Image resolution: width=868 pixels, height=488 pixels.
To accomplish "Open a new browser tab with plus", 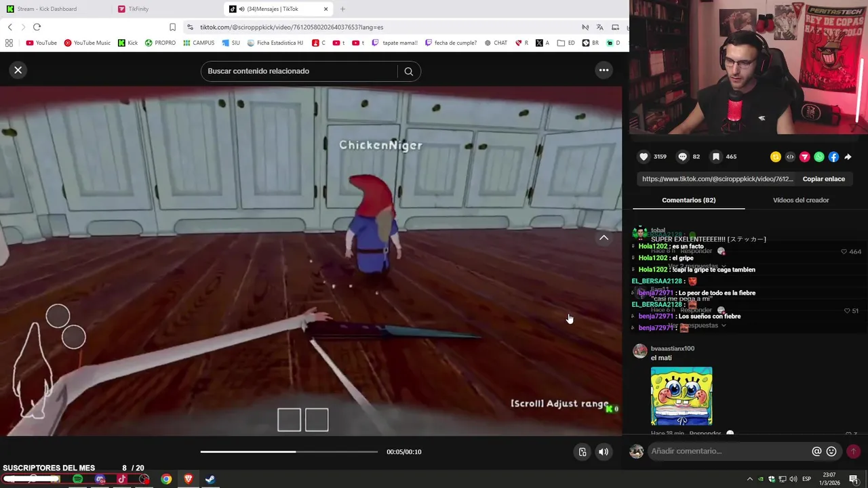I will coord(342,9).
